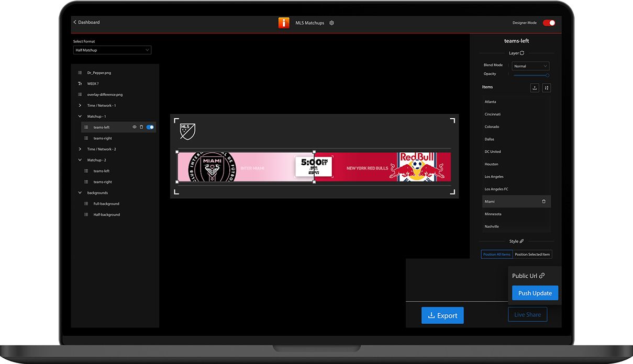Toggle the teams-left layer switch

tap(150, 127)
